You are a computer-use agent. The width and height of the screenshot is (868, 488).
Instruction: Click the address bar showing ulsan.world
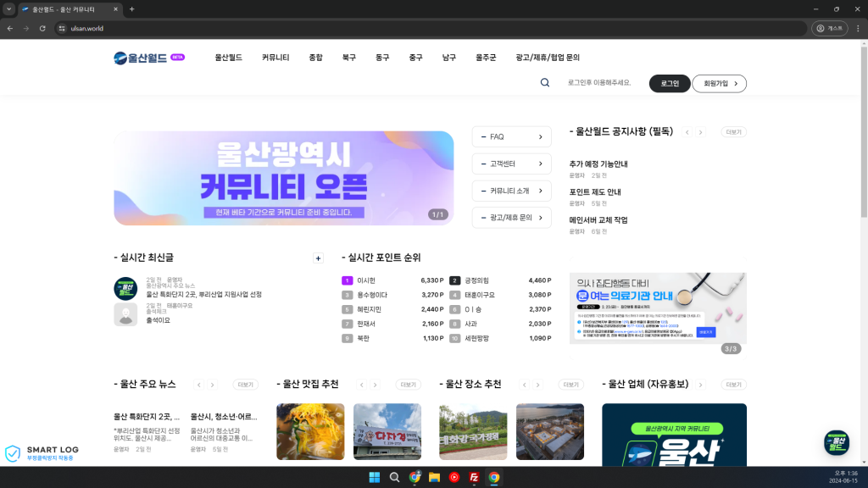point(430,28)
